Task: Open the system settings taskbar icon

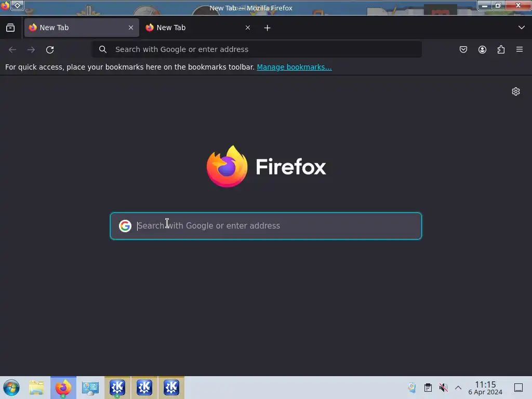Action: (x=90, y=388)
